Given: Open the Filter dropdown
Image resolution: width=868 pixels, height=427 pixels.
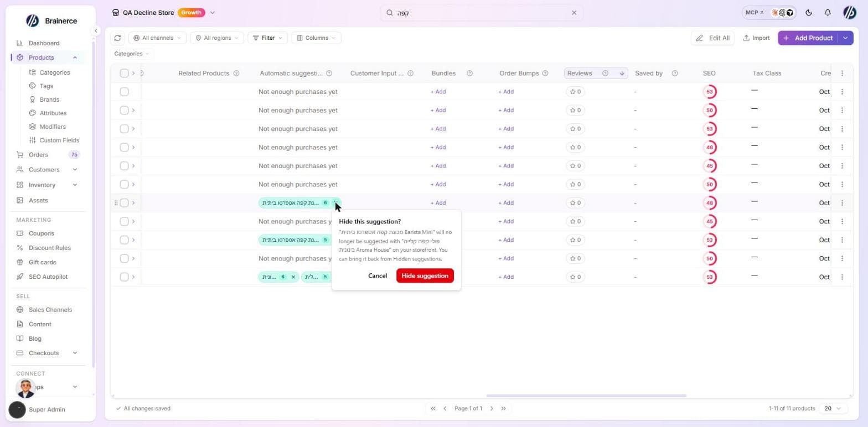Looking at the screenshot, I should pyautogui.click(x=267, y=38).
